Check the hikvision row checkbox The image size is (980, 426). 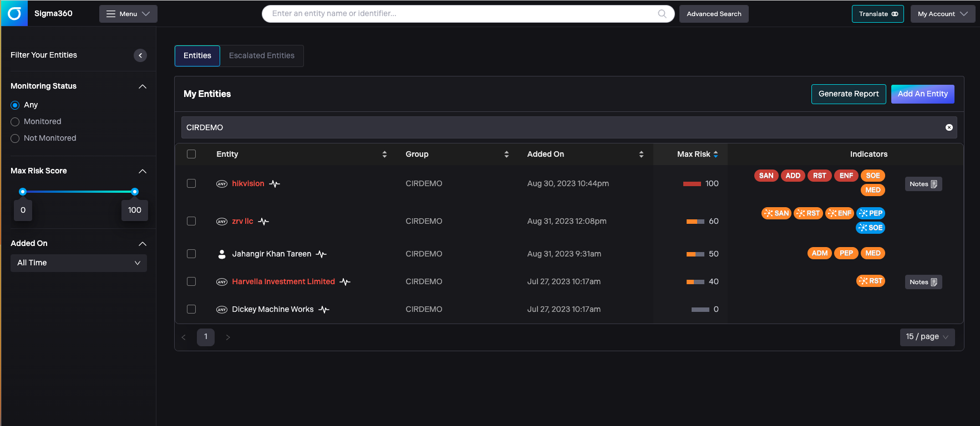click(x=191, y=183)
